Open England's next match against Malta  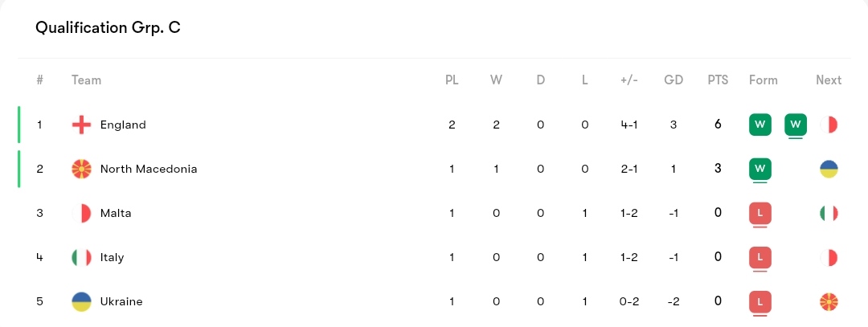(x=829, y=125)
